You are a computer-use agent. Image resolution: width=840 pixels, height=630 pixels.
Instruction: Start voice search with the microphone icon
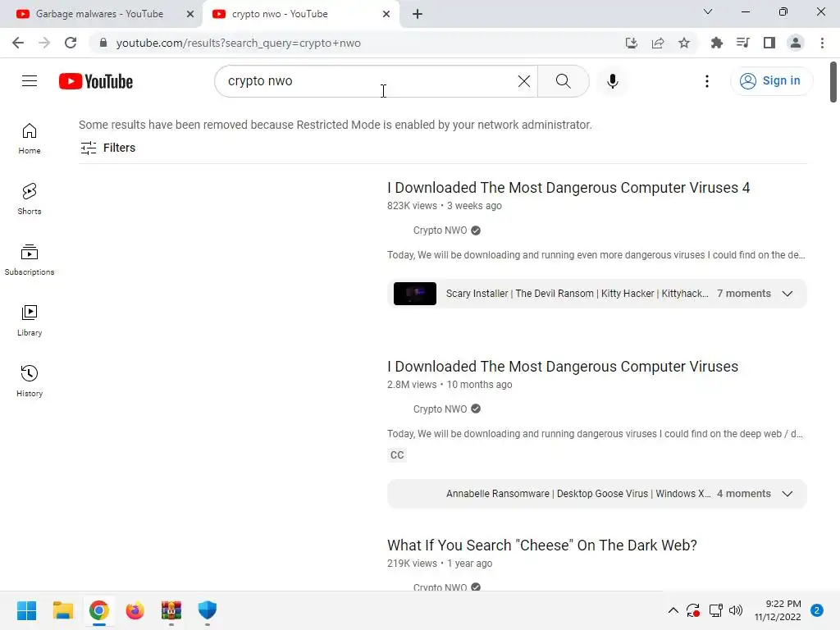click(612, 81)
